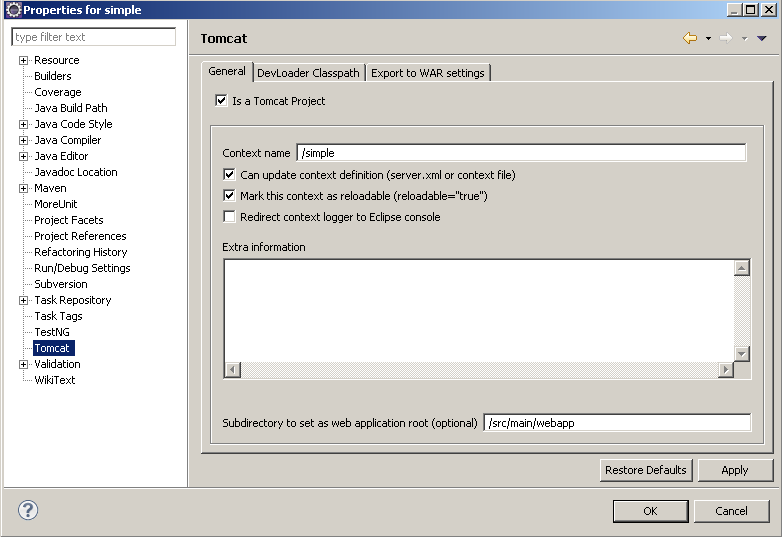Click the Extra information scroll up arrow

coord(742,268)
